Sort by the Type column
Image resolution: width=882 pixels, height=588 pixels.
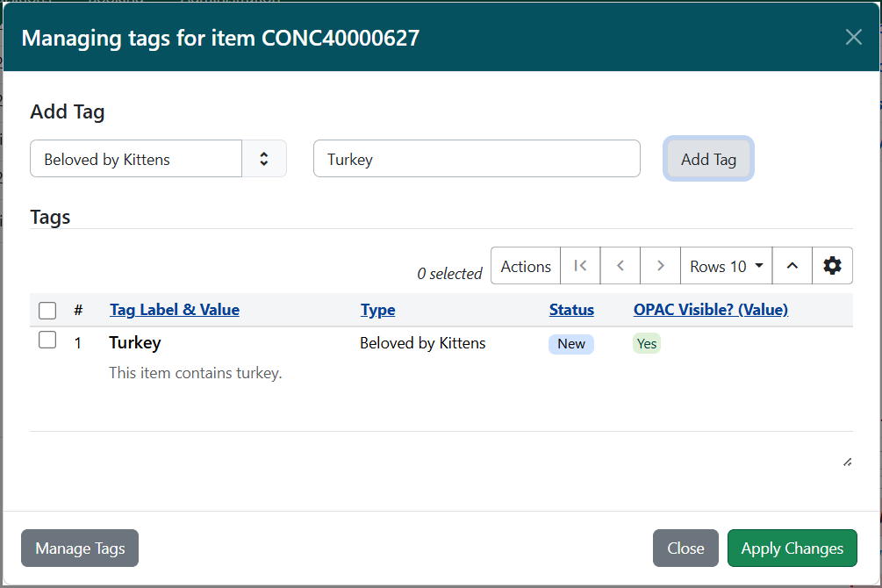pos(377,309)
